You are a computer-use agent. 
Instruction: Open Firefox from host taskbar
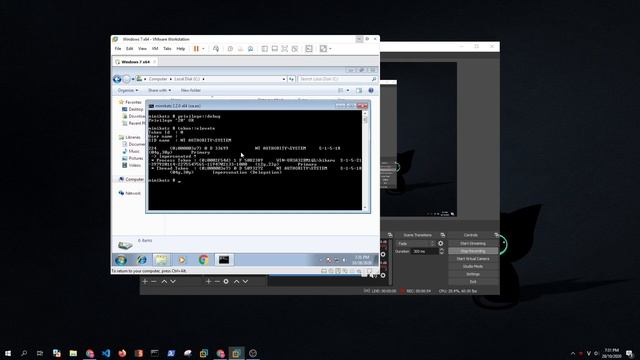[x=122, y=353]
